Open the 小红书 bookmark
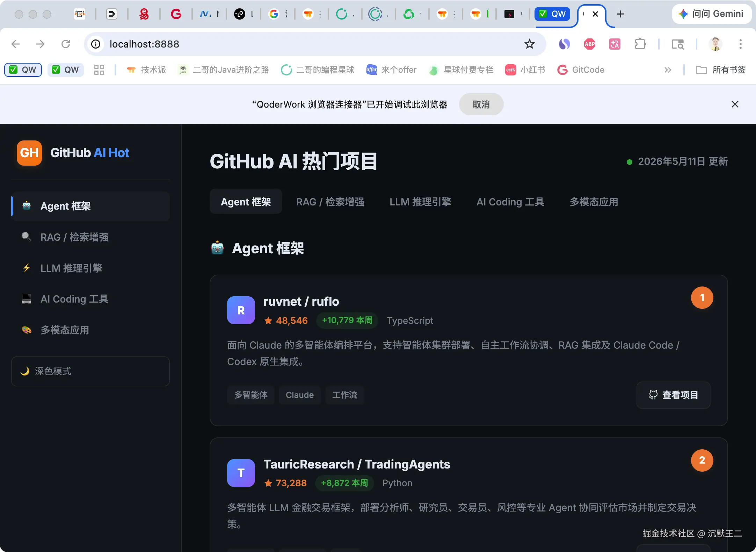756x552 pixels. pos(525,70)
